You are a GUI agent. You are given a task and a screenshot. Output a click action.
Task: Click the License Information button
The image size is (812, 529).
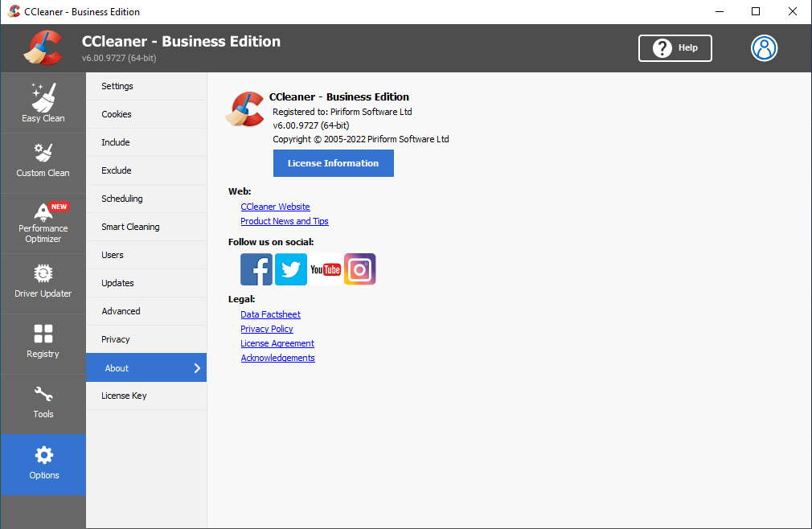[334, 163]
